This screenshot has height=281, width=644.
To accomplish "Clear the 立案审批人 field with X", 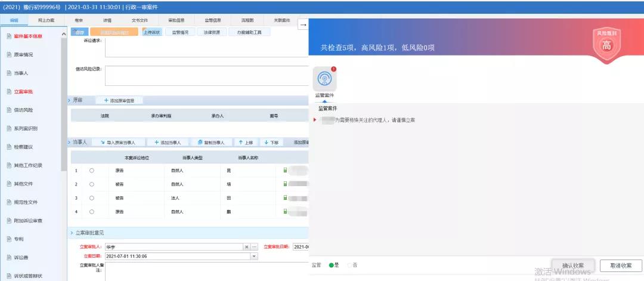I will coord(246,246).
